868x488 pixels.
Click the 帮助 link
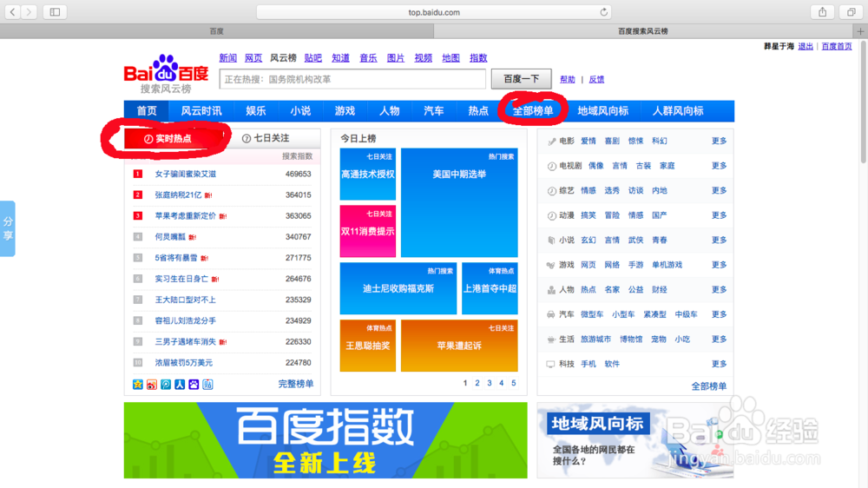pyautogui.click(x=568, y=79)
